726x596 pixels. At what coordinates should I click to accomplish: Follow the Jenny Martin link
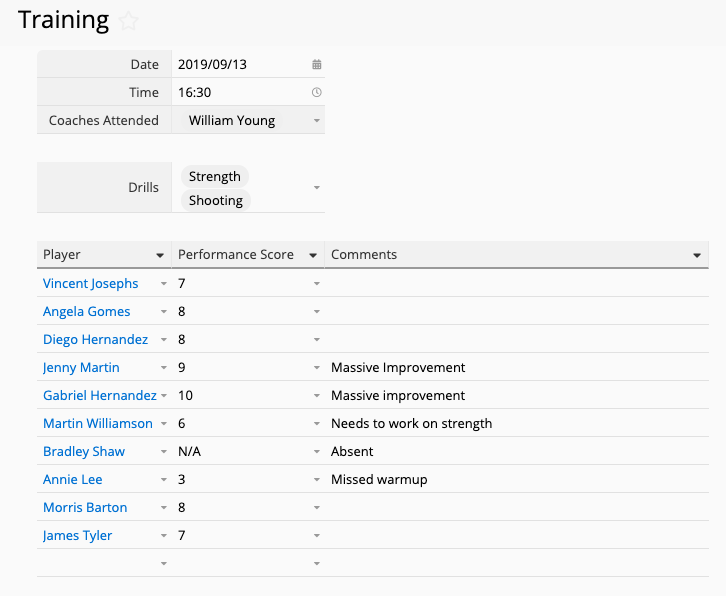click(81, 368)
